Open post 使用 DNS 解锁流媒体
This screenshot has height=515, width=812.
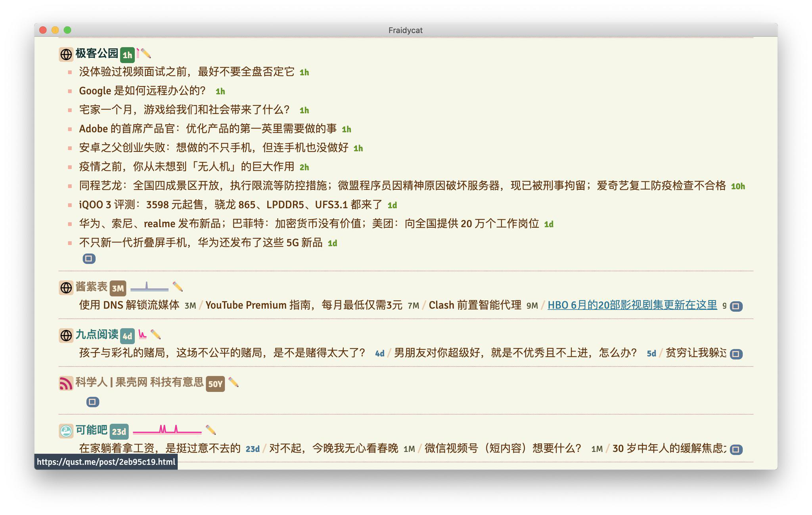[x=129, y=305]
